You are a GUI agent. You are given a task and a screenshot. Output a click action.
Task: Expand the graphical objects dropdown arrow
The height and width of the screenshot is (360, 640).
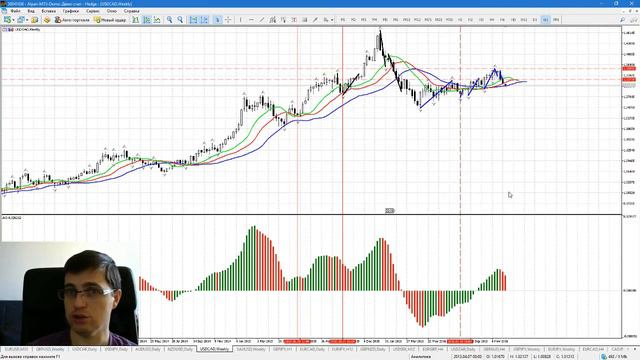[332, 20]
